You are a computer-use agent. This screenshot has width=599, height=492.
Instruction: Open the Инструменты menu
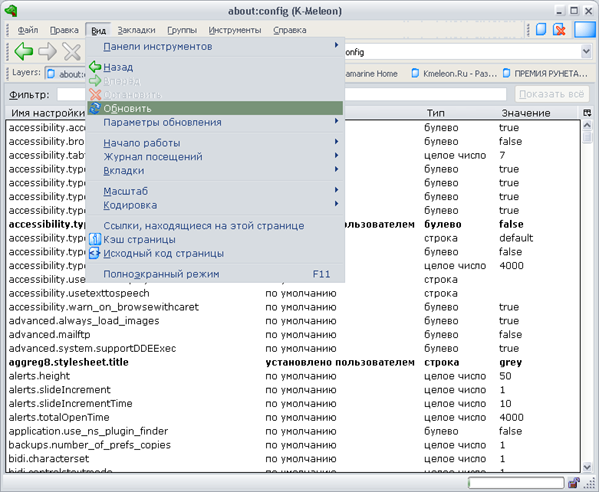[x=235, y=30]
